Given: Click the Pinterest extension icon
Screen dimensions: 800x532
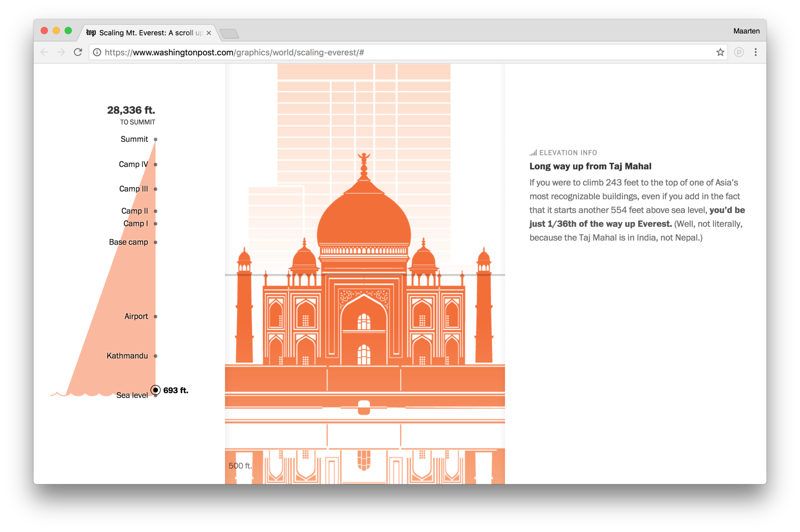Looking at the screenshot, I should tap(739, 52).
